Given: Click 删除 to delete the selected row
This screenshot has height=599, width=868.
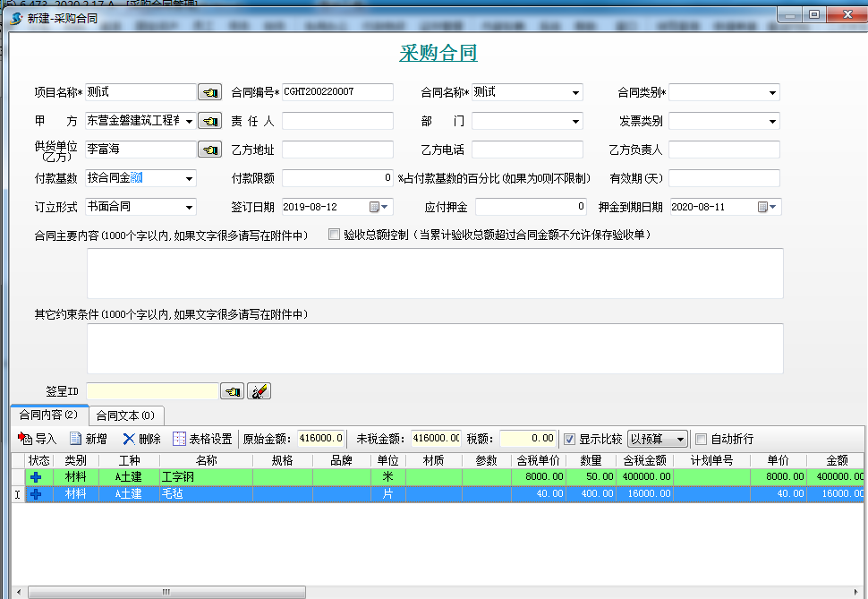Looking at the screenshot, I should tap(141, 439).
